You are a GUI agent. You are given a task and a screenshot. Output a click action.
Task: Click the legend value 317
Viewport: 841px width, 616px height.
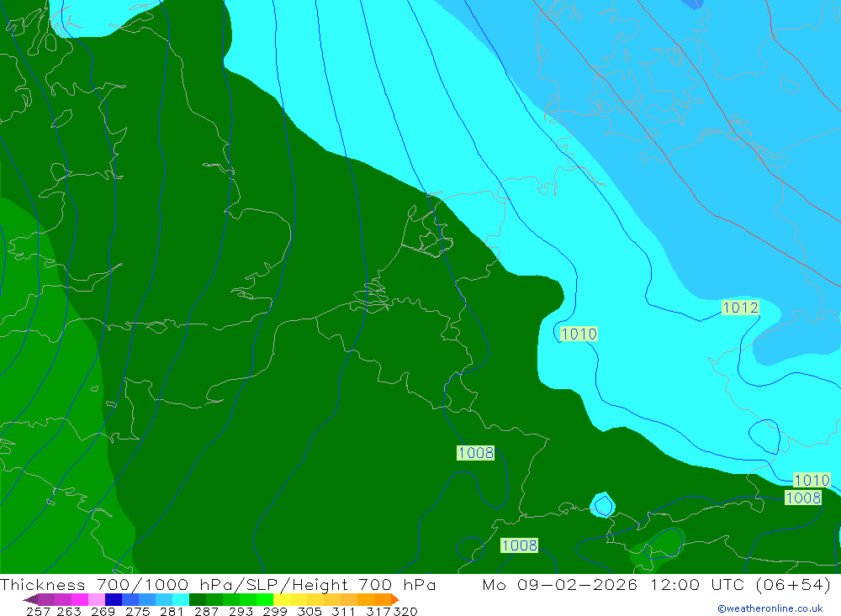[378, 611]
